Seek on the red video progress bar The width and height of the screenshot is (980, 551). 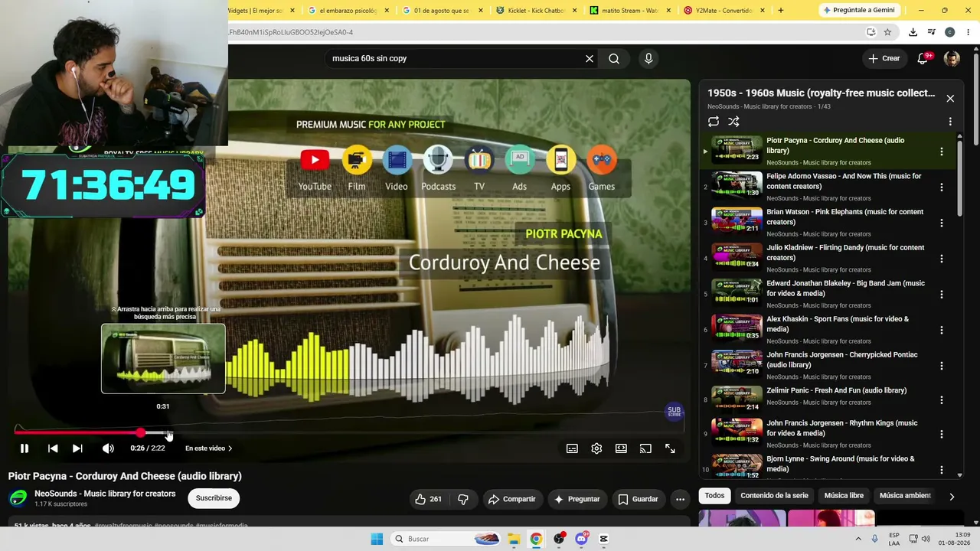[349, 432]
